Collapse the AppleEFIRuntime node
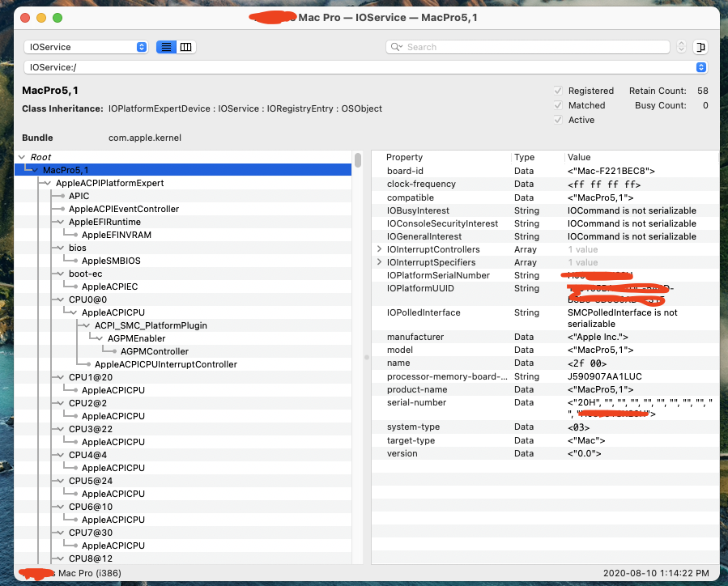 61,222
